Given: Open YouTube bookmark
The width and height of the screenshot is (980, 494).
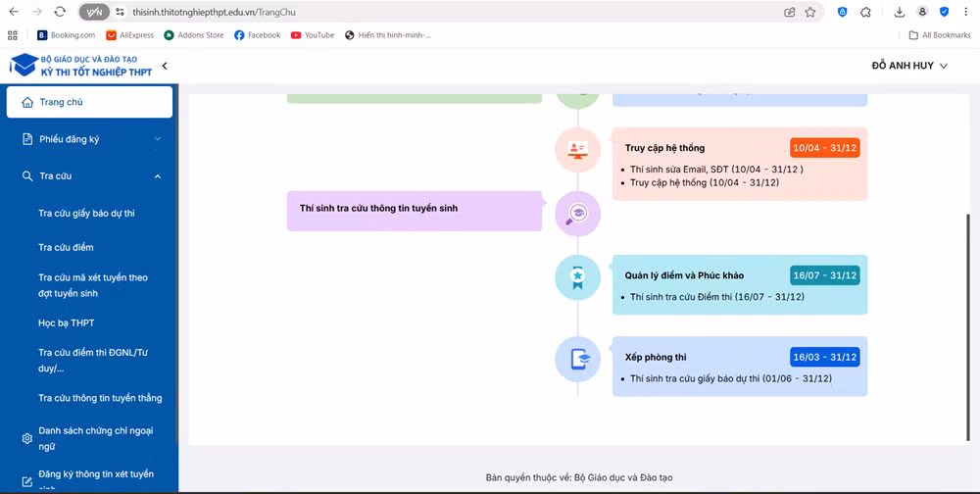Looking at the screenshot, I should 313,35.
